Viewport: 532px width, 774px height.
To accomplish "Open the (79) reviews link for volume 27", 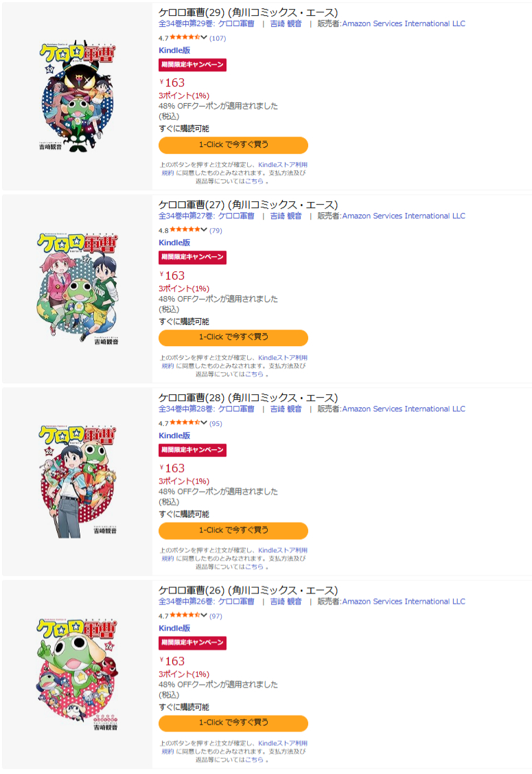I will click(216, 231).
